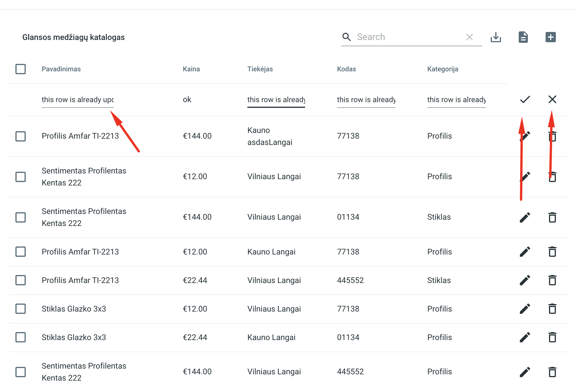Click the Tiekėjas editing field in the top row
Image resolution: width=577 pixels, height=392 pixels.
[x=276, y=100]
